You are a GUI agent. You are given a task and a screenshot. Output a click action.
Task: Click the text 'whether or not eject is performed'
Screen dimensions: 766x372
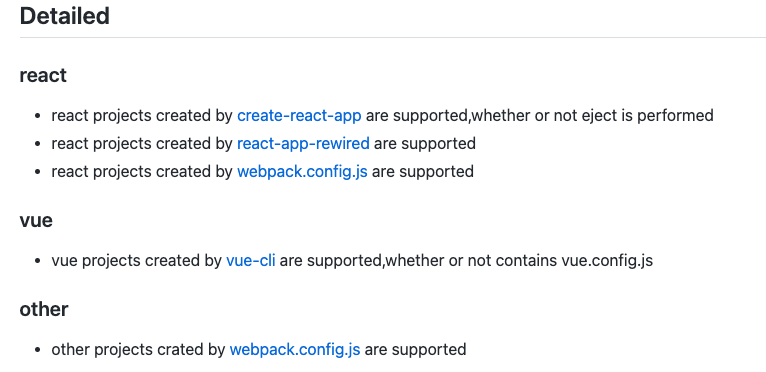click(x=593, y=116)
